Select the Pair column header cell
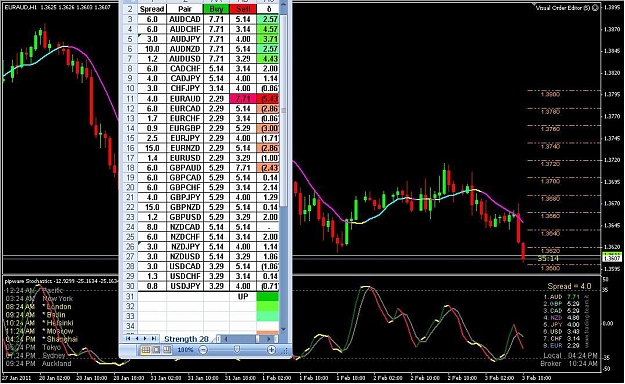Viewport: 625px width, 384px height. click(185, 9)
